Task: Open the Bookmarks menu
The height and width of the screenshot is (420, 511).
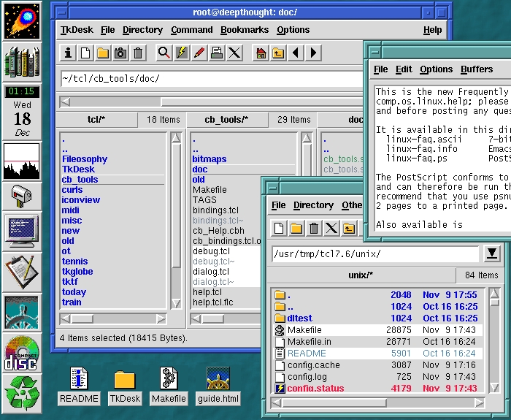Action: [x=244, y=30]
